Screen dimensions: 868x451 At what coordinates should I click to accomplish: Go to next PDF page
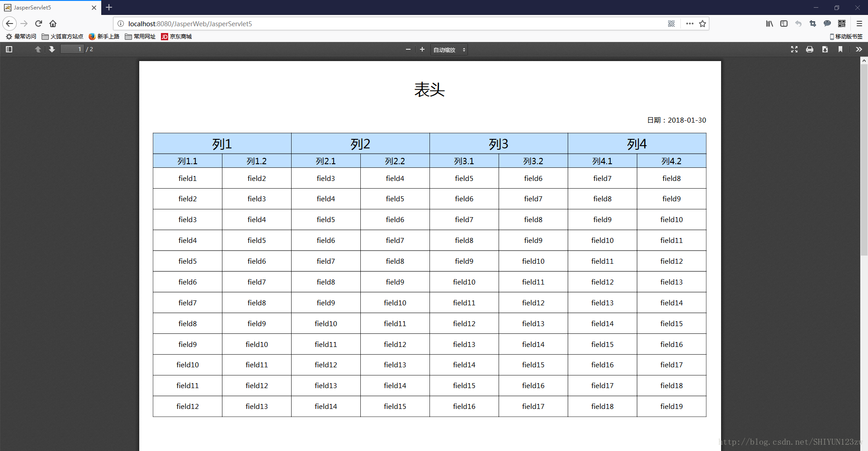52,49
